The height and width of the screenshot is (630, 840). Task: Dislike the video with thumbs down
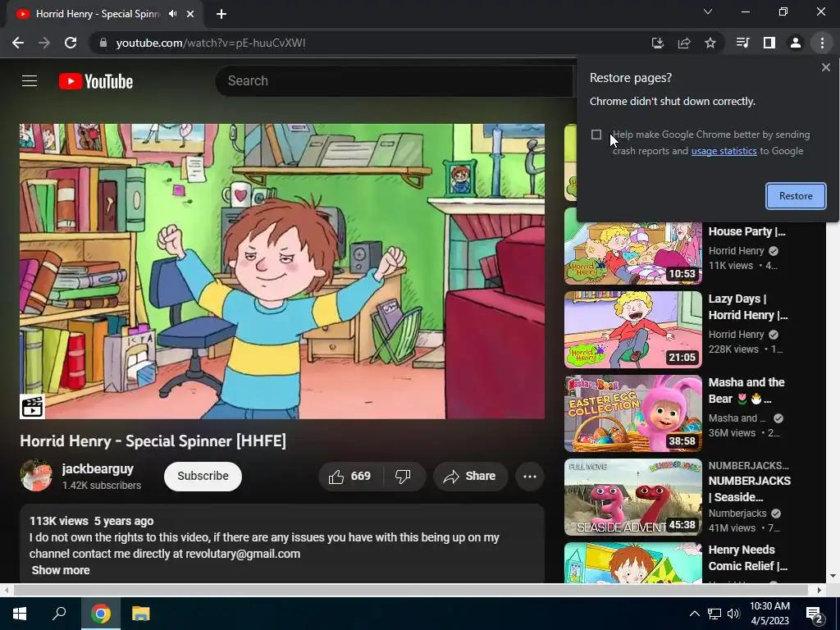pos(403,477)
